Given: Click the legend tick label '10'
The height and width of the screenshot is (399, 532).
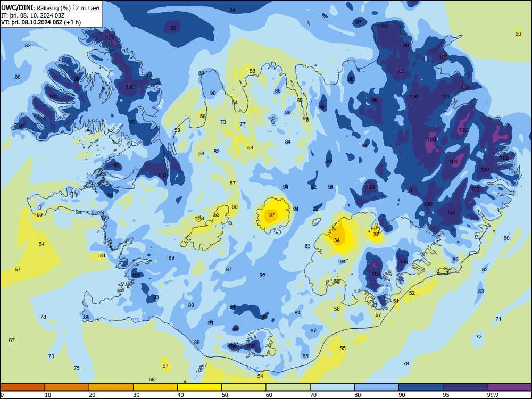Looking at the screenshot, I should pyautogui.click(x=48, y=395).
